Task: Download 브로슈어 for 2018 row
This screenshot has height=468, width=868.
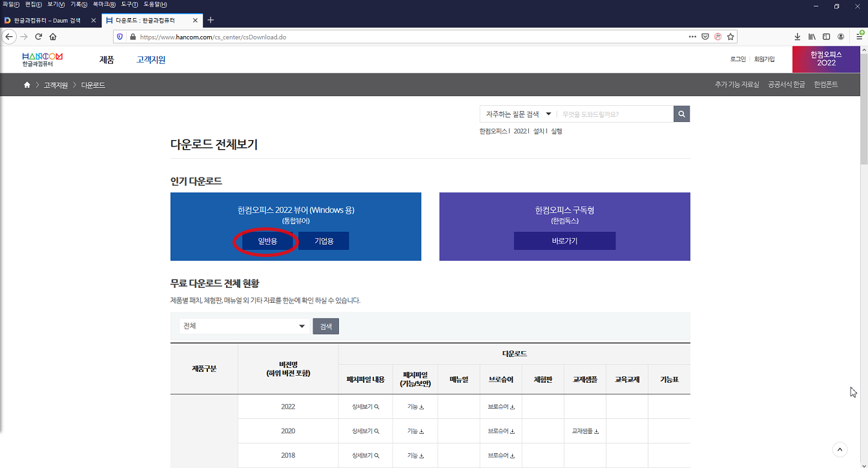Action: click(501, 456)
